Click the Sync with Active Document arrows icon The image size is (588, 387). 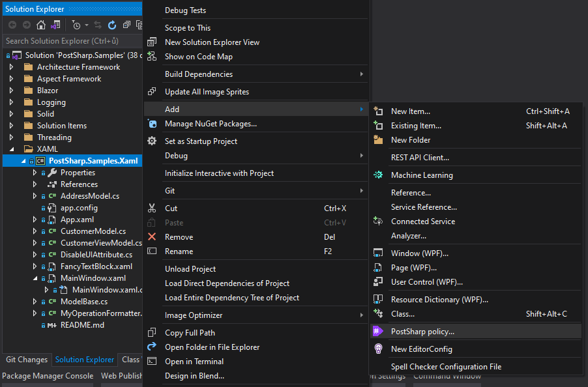98,25
